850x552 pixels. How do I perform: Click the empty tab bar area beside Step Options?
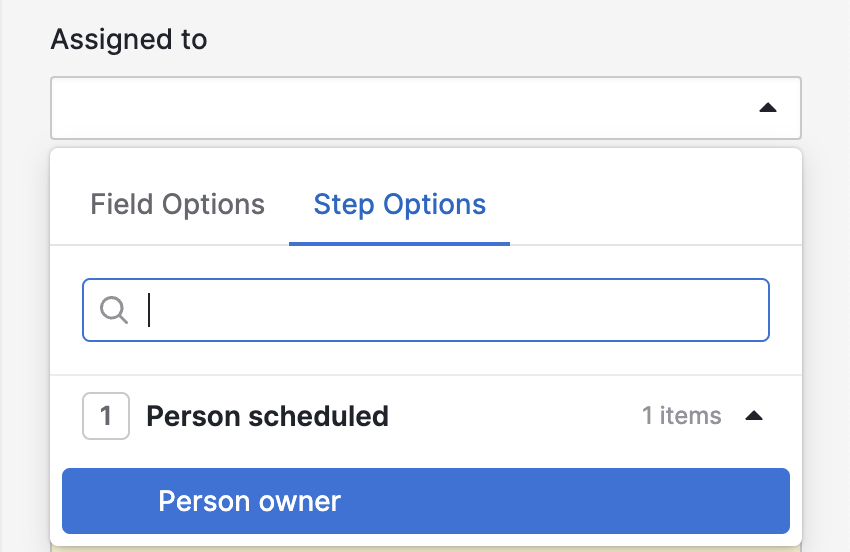650,205
